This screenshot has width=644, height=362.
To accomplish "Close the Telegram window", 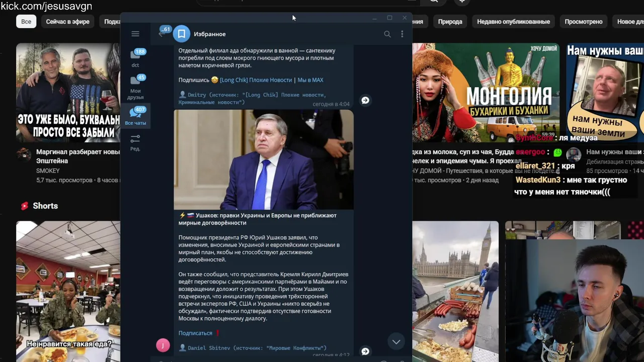I will [x=405, y=18].
